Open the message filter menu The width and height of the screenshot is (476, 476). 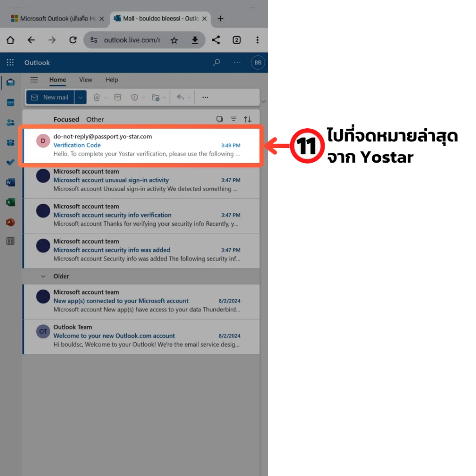(233, 119)
